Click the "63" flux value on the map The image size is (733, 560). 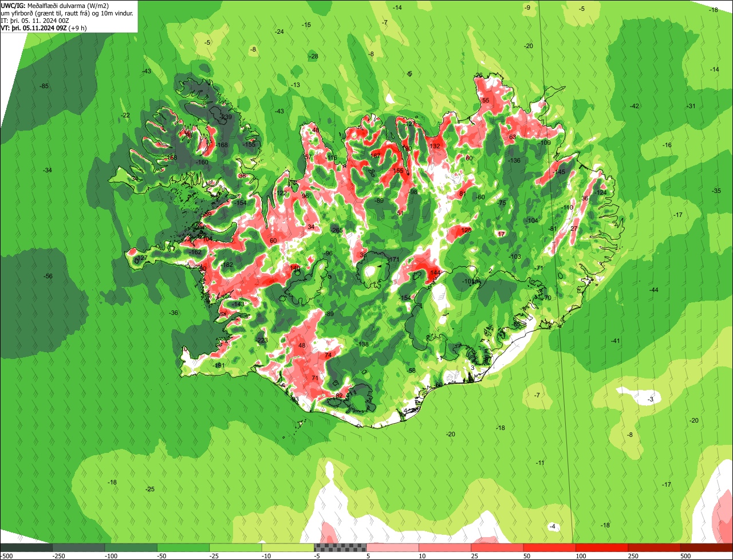(513, 136)
